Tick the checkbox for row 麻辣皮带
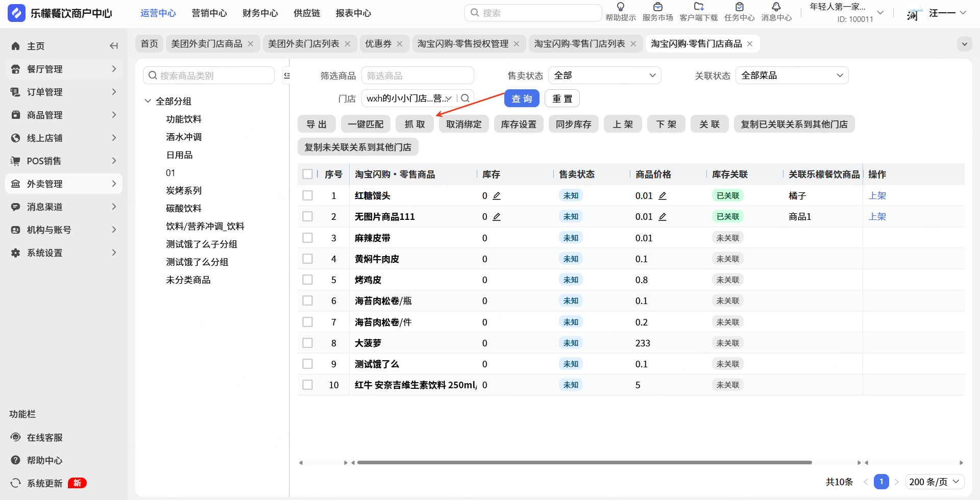980x500 pixels. (307, 238)
